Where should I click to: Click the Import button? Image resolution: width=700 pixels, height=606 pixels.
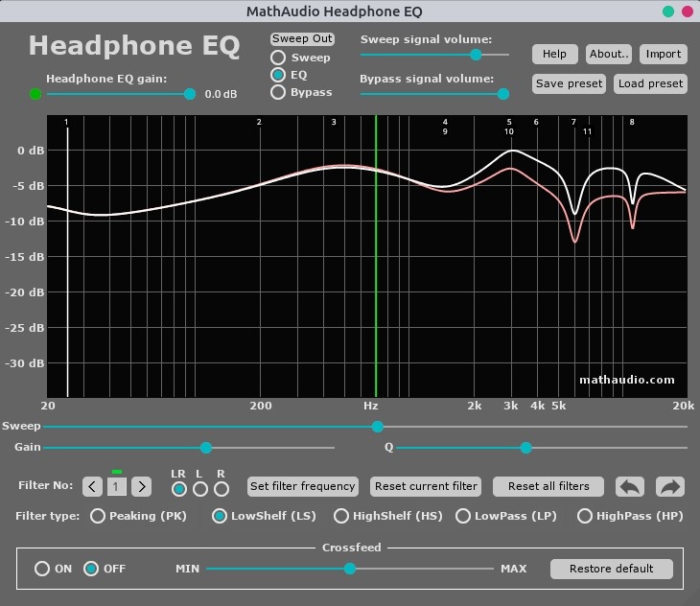pos(663,54)
